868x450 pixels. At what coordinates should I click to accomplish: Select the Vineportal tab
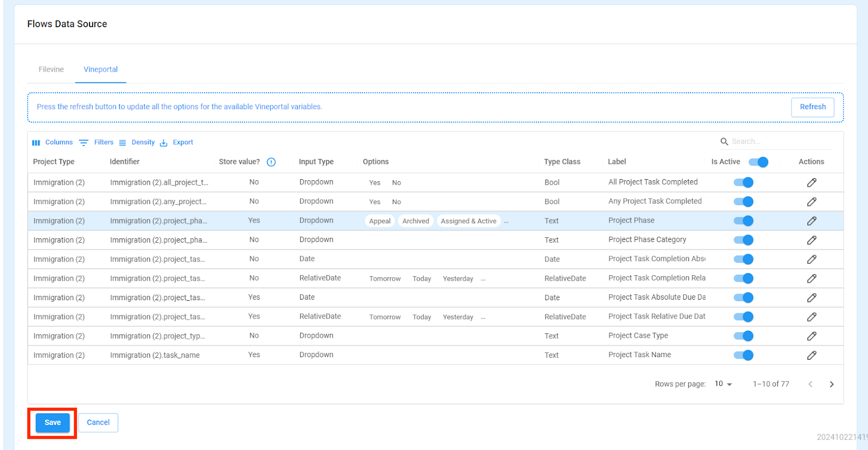point(100,69)
